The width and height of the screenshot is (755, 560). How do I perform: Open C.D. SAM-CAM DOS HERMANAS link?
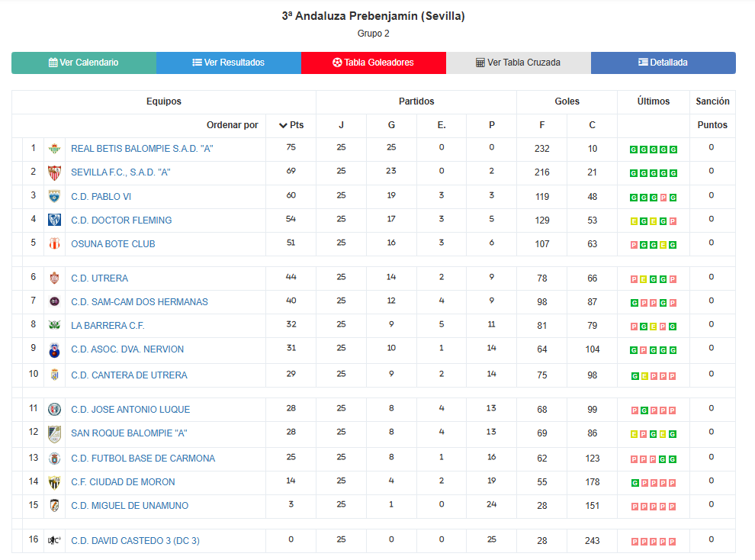[140, 302]
